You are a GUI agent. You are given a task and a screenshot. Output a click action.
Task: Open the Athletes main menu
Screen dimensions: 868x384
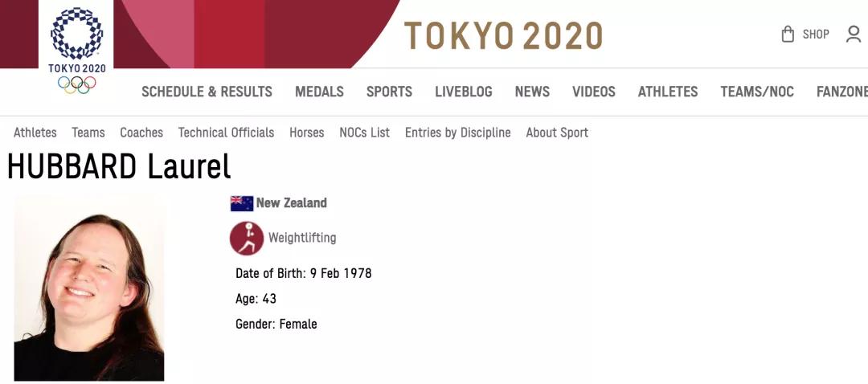[x=668, y=92]
